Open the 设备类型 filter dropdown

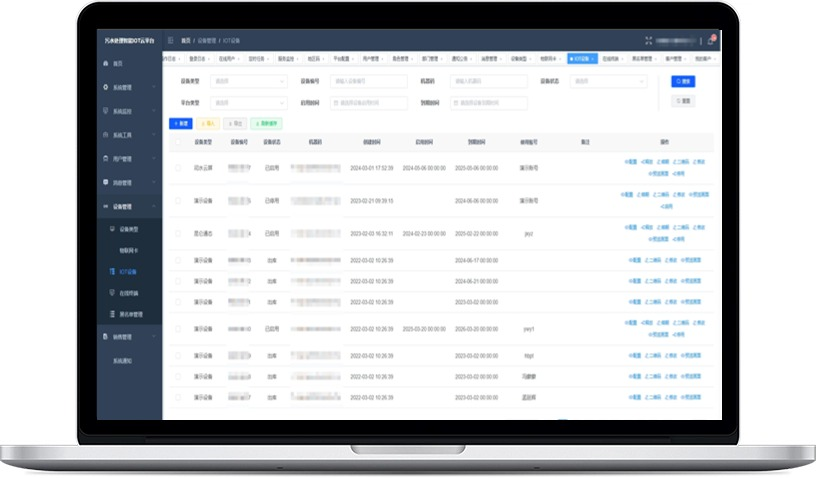249,81
